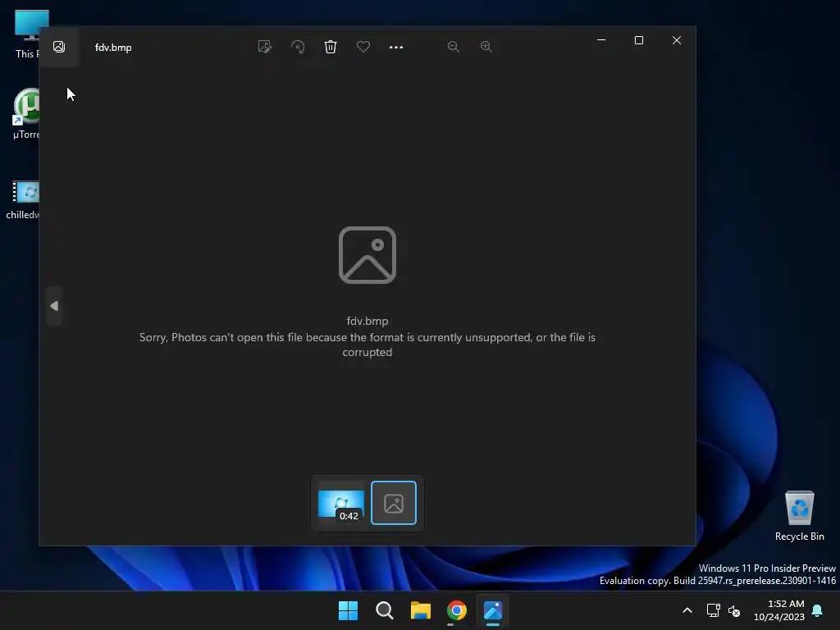Screen dimensions: 840x630
Task: Open the Windows Start menu
Action: pyautogui.click(x=348, y=610)
